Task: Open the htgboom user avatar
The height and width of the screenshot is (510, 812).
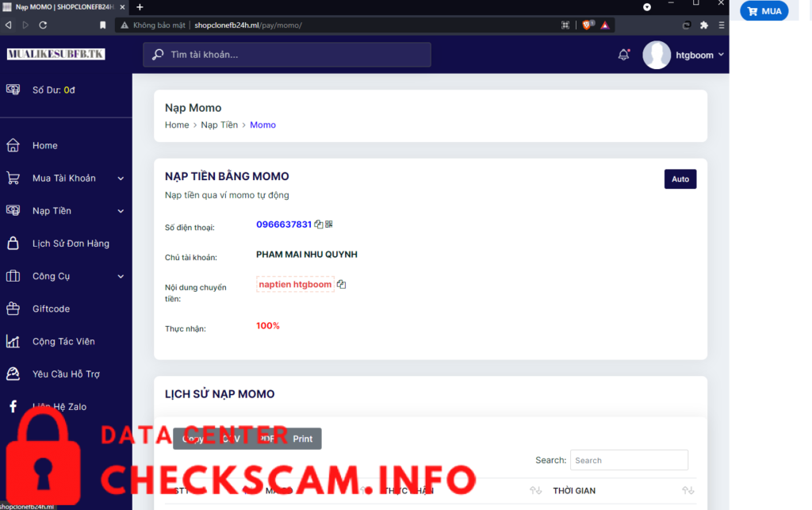Action: point(657,55)
